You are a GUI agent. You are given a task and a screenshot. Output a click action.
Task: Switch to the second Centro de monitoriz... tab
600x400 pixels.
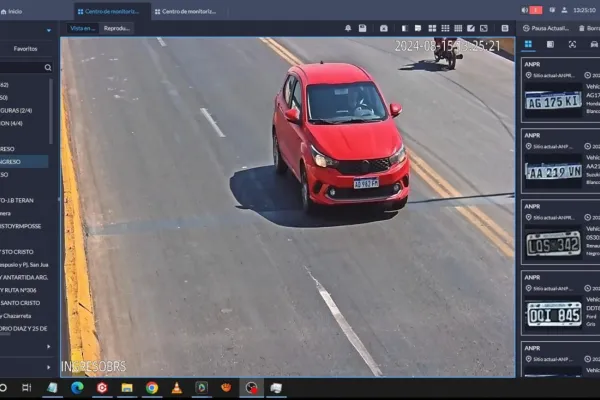tap(186, 11)
